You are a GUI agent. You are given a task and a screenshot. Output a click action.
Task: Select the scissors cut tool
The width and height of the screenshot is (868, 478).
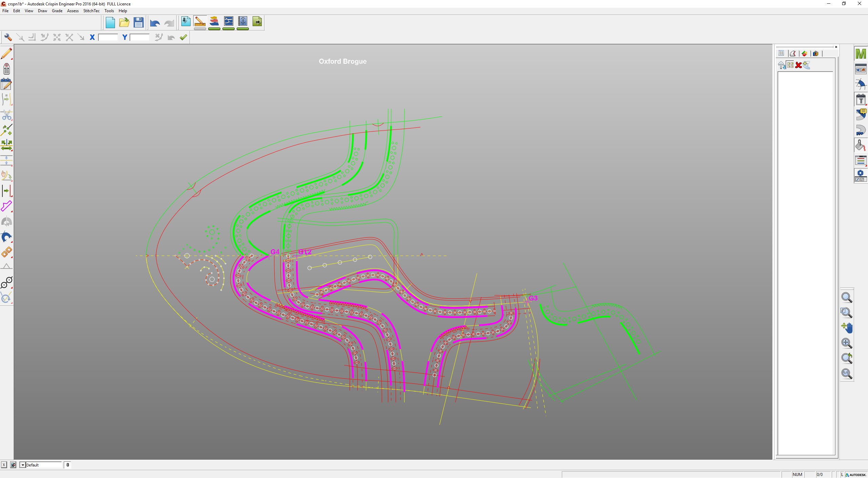(6, 115)
